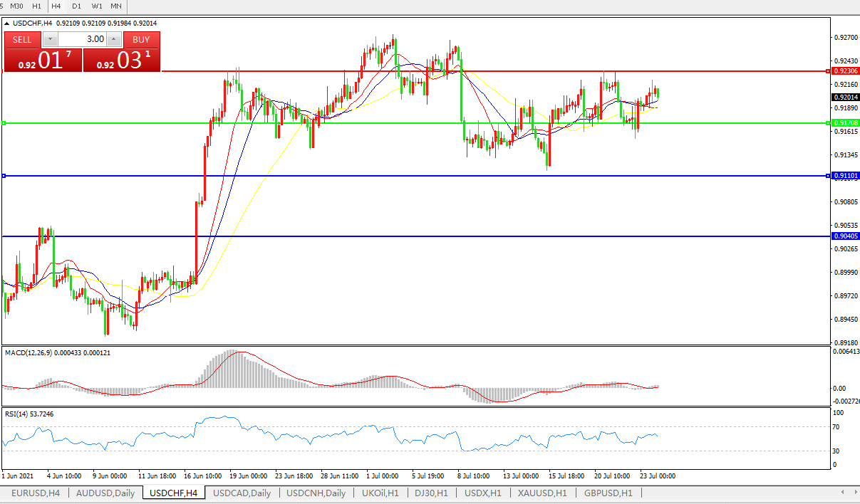Open the EURUSD,H4 chart tab
The image size is (860, 504).
(x=36, y=493)
